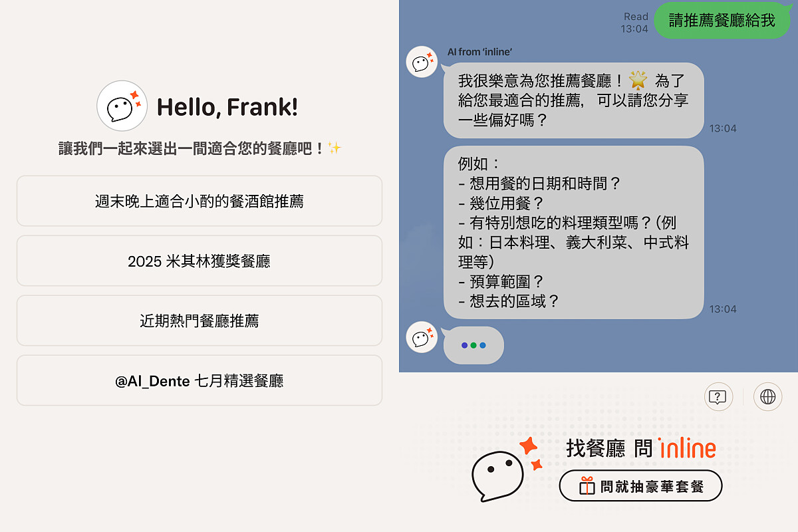Click the orange inline brand logo
Image resolution: width=798 pixels, height=532 pixels.
(x=686, y=448)
